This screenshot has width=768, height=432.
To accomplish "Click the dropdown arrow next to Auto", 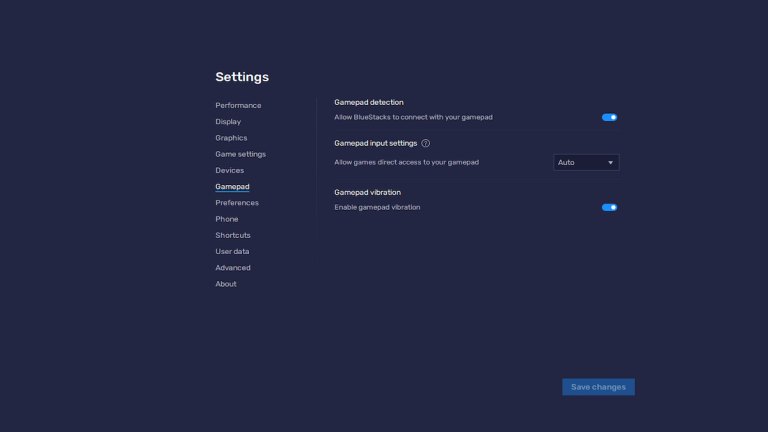I will (x=610, y=162).
